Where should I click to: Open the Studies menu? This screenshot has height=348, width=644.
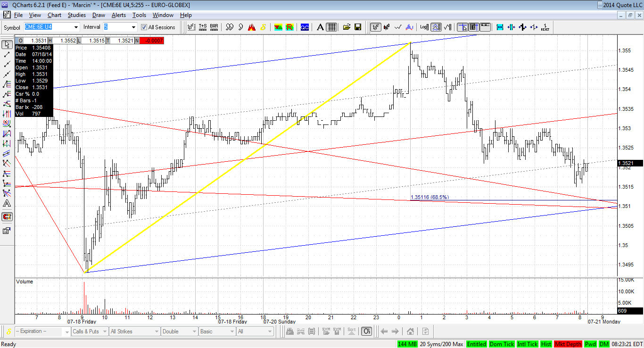tap(77, 15)
